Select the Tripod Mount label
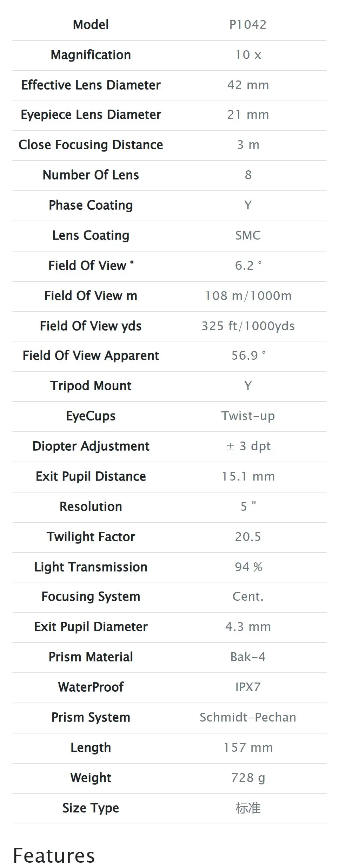This screenshot has width=339, height=868. tap(91, 386)
